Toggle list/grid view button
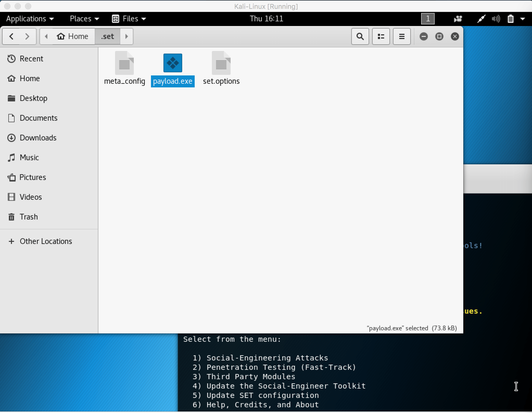The image size is (532, 413). [381, 36]
